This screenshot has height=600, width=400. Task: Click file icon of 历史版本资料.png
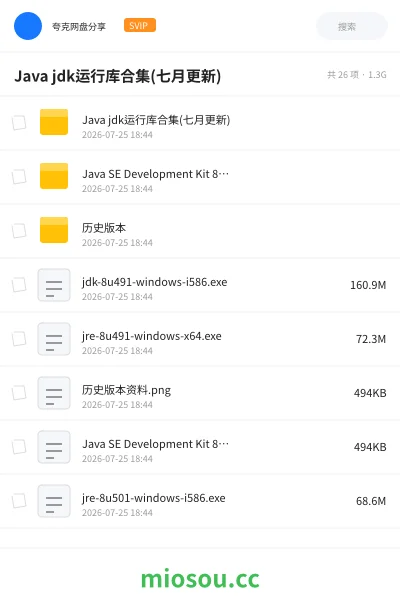[54, 393]
